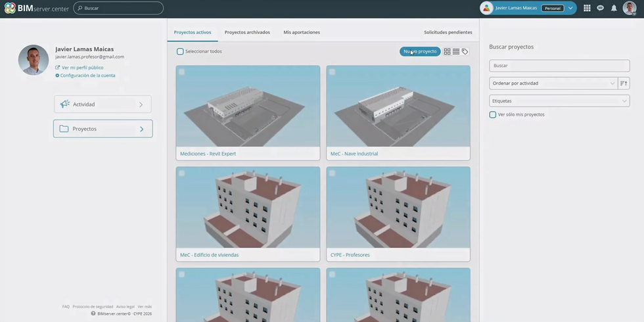Click the javier.lamas.profesor@gmail.com email text
The width and height of the screenshot is (644, 322).
[89, 57]
